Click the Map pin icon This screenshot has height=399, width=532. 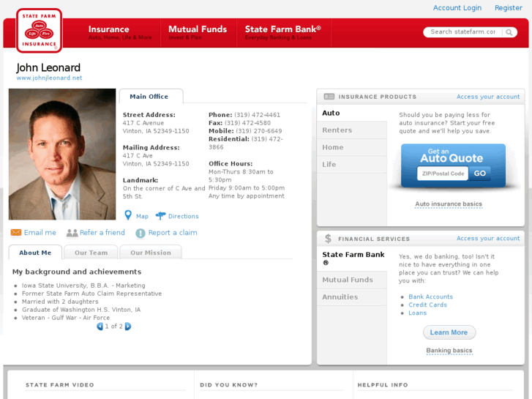click(128, 215)
